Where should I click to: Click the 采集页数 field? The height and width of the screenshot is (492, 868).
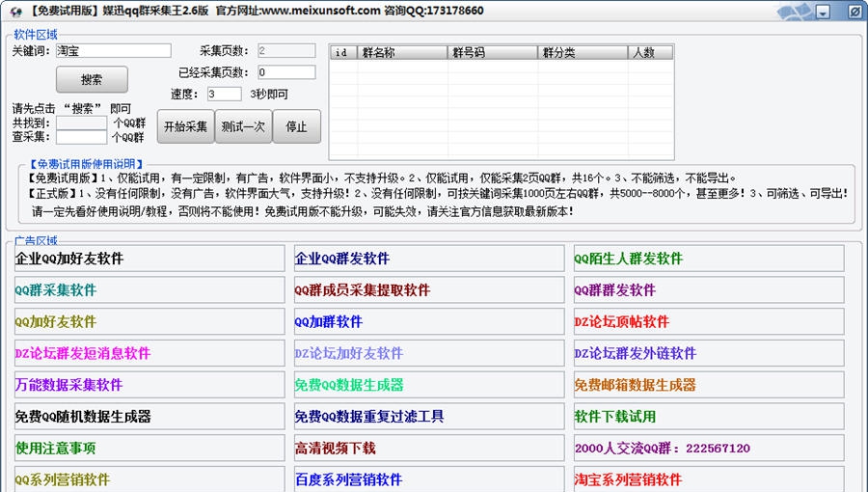pyautogui.click(x=286, y=51)
